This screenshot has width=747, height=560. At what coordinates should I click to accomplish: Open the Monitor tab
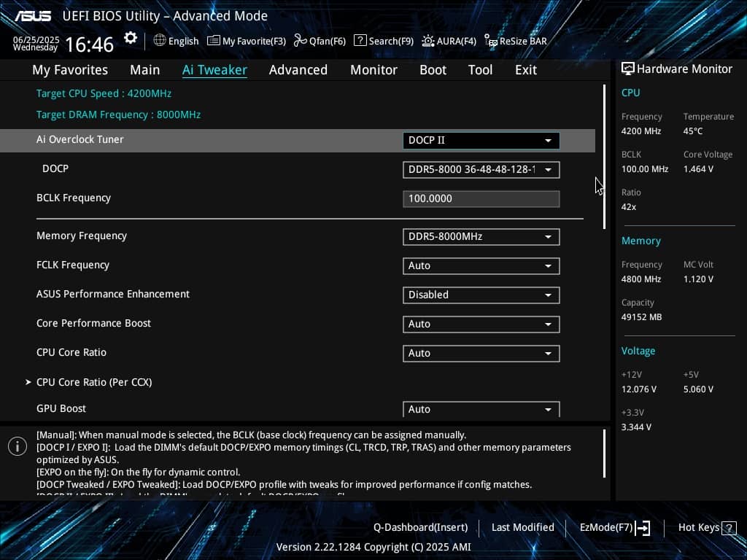[374, 70]
